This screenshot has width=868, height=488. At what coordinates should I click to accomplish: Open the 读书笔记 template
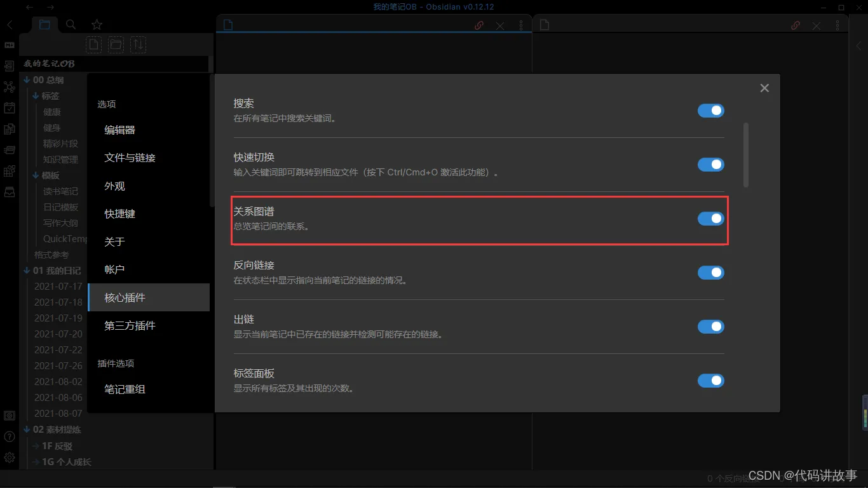coord(61,191)
